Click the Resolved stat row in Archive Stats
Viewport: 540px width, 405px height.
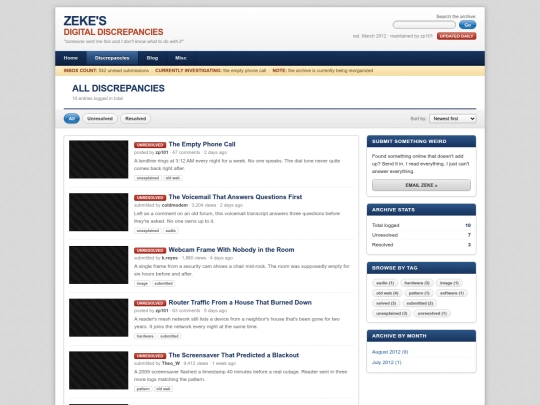(421, 245)
